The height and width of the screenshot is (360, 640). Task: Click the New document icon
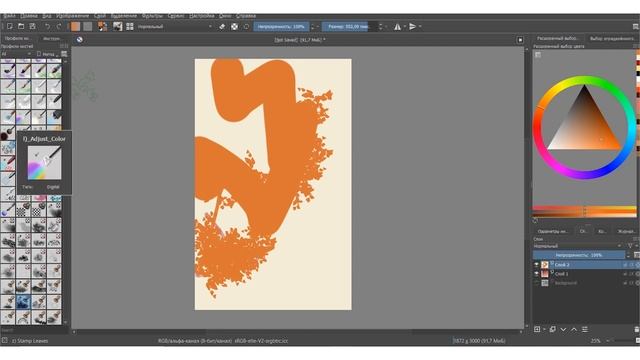pos(9,27)
